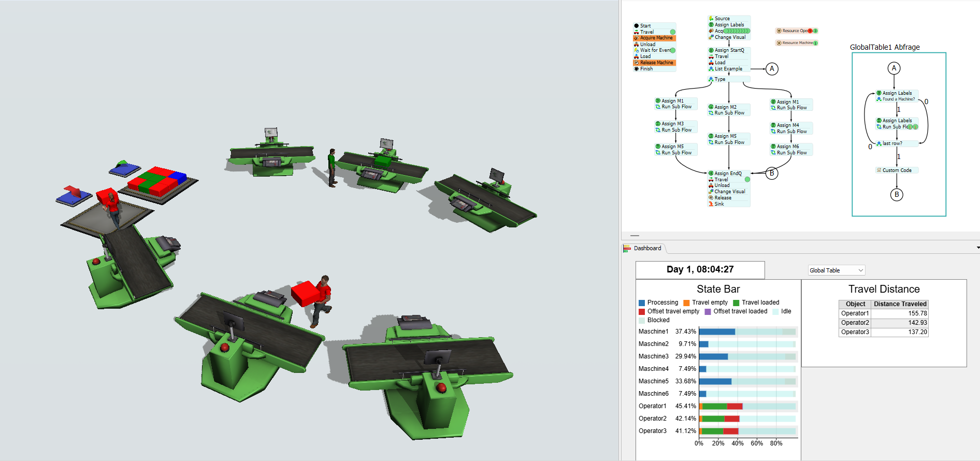
Task: Click the Start activity icon
Action: click(x=637, y=26)
